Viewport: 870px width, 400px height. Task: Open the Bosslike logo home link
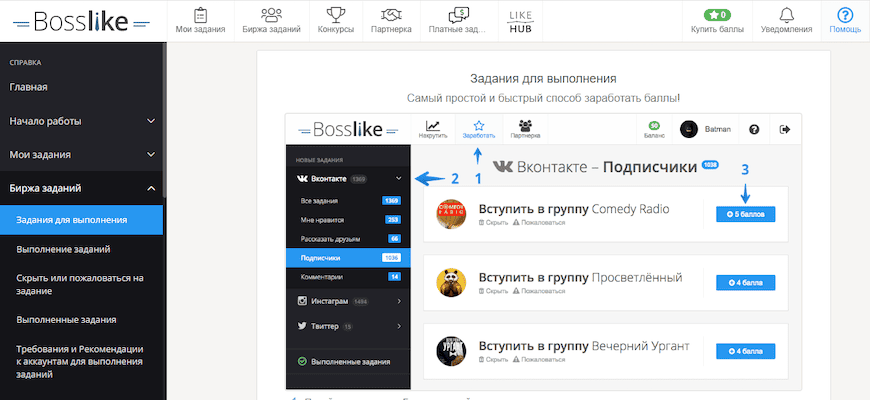(82, 22)
